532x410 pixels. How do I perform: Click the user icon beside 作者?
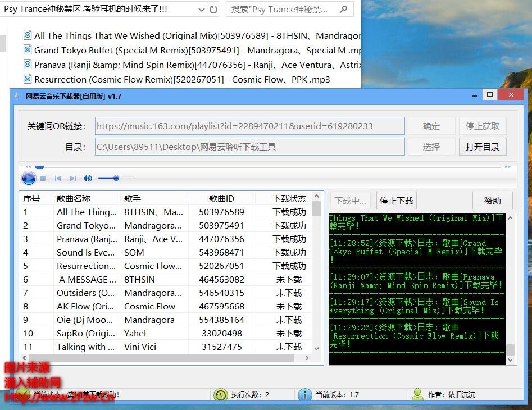(417, 395)
